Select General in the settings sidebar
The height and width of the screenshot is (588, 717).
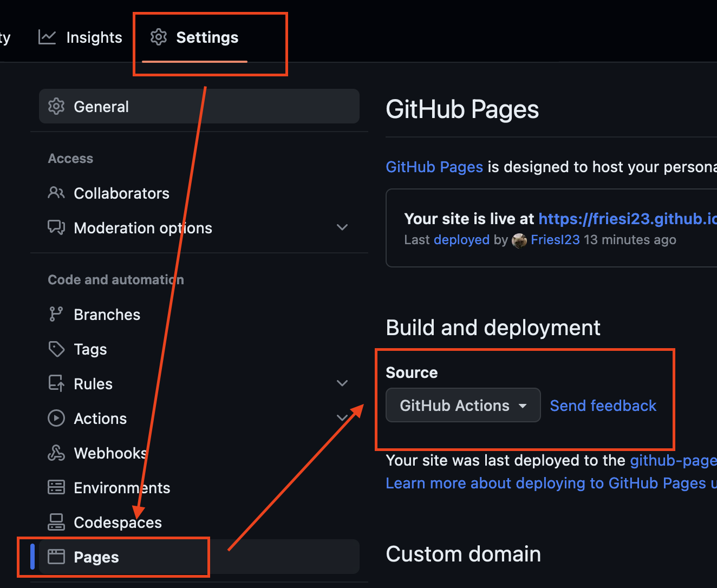[x=199, y=106]
